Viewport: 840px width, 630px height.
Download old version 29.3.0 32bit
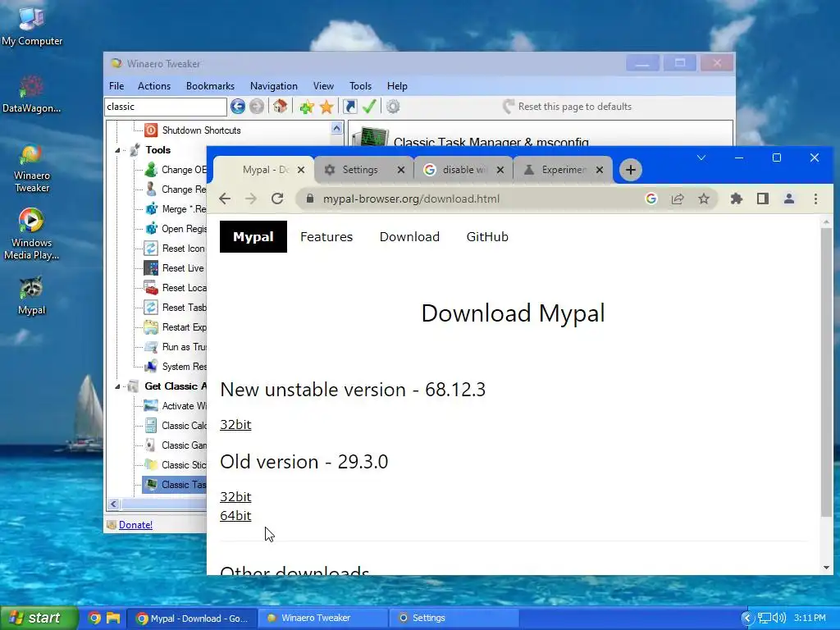(235, 497)
